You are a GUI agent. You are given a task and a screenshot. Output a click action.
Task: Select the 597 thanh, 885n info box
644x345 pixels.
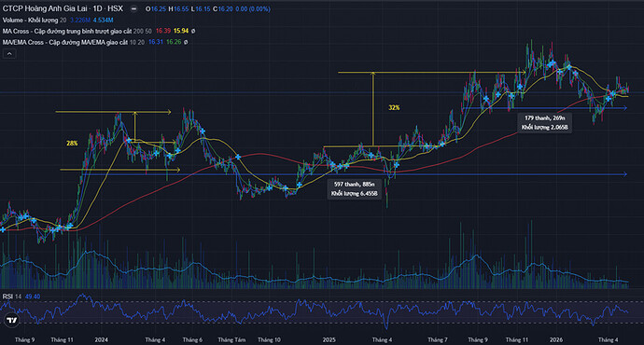point(354,189)
